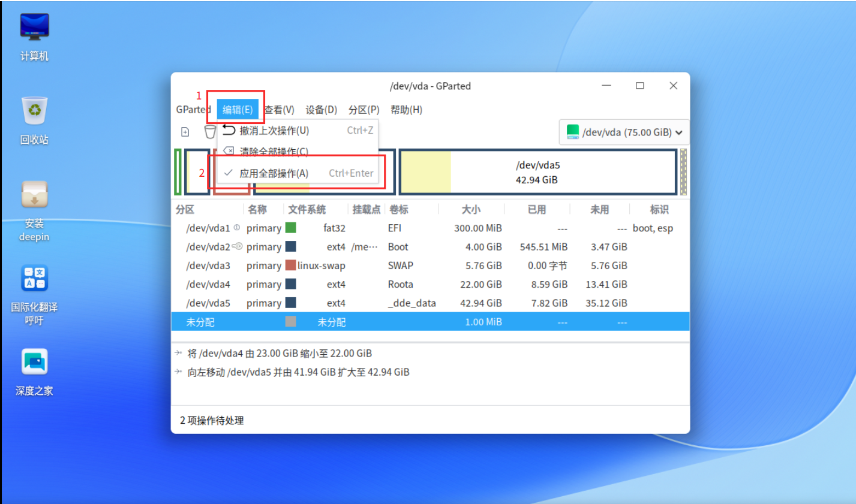Click the gray 未分配 color swatch
This screenshot has width=856, height=504.
(x=290, y=322)
